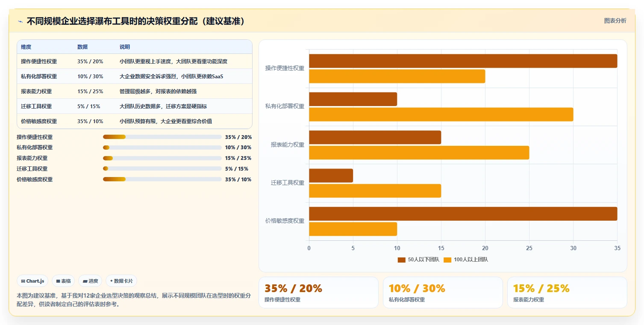Click the 100人以上 bar for 报表能力权重
The width and height of the screenshot is (644, 325).
419,153
